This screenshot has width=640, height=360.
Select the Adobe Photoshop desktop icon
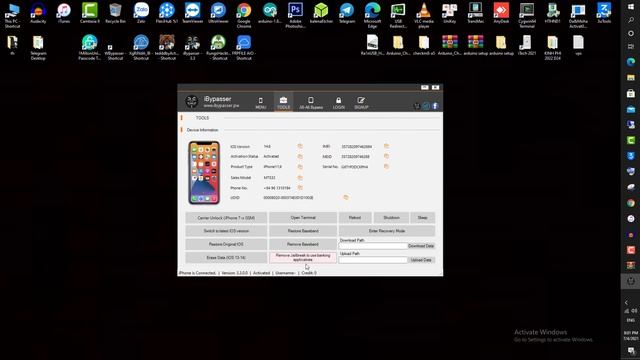point(295,15)
